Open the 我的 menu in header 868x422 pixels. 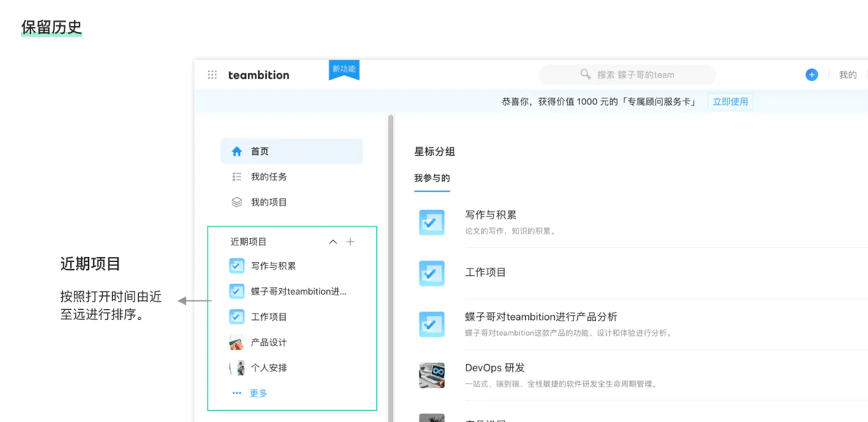[848, 75]
